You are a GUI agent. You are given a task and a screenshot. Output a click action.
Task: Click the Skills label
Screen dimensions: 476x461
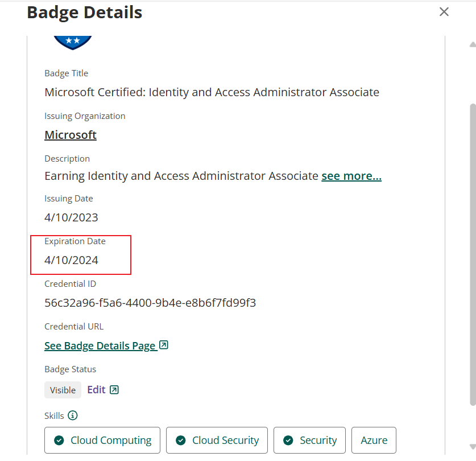pos(55,415)
